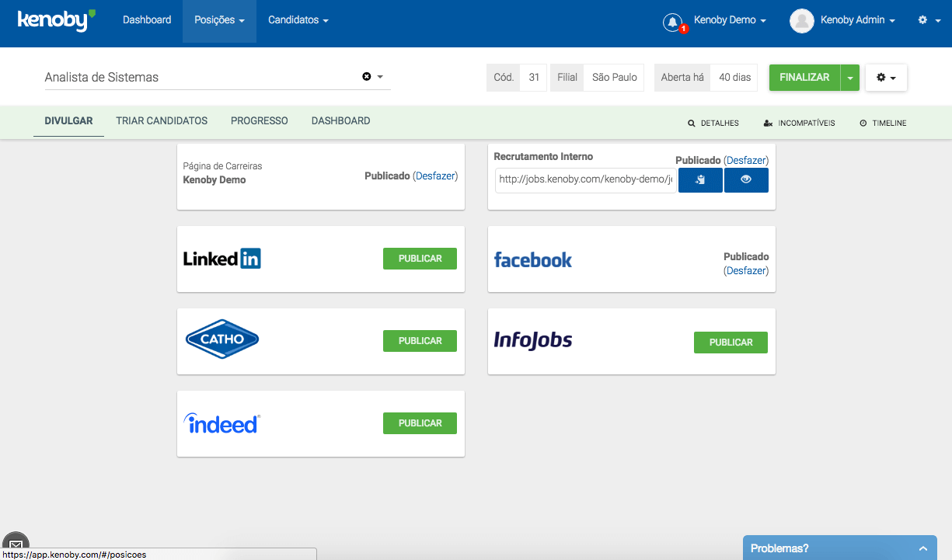
Task: Click the Recrutamento Interno heading
Action: click(543, 157)
